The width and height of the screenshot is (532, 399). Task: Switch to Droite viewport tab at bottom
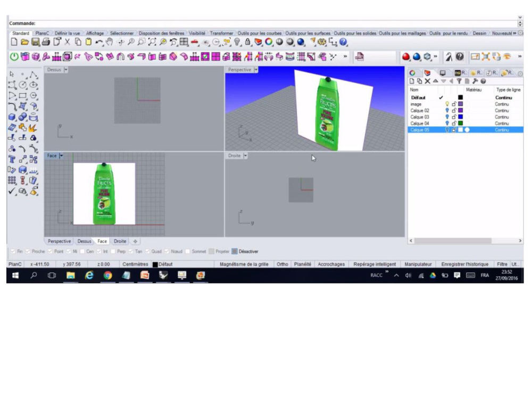click(x=120, y=241)
